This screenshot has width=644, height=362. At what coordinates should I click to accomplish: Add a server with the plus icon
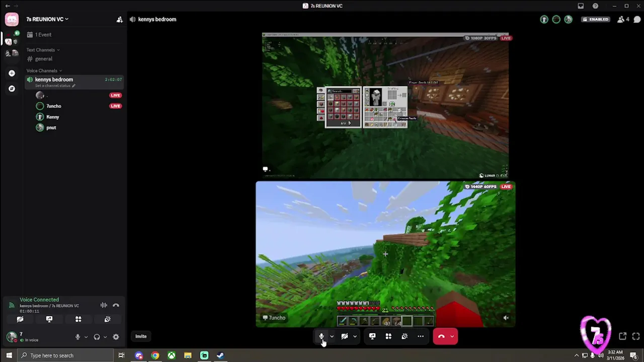tap(12, 73)
